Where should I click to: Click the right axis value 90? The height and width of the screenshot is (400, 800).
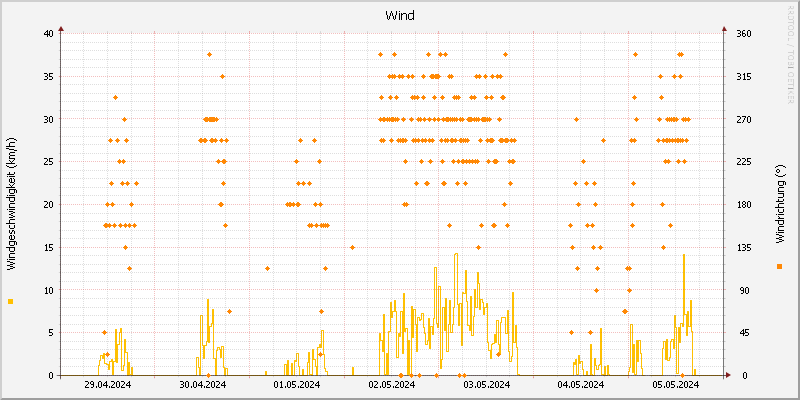pyautogui.click(x=745, y=290)
